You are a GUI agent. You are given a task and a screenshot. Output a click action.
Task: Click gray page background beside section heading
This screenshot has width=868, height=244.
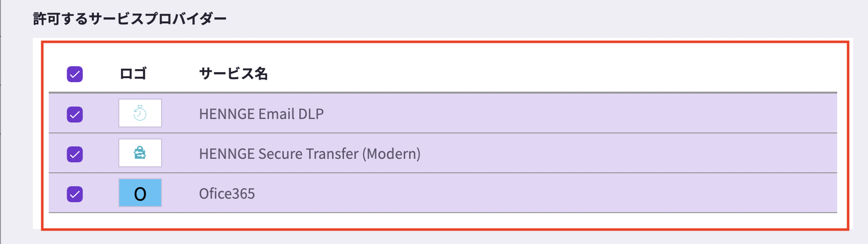[x=547, y=19]
